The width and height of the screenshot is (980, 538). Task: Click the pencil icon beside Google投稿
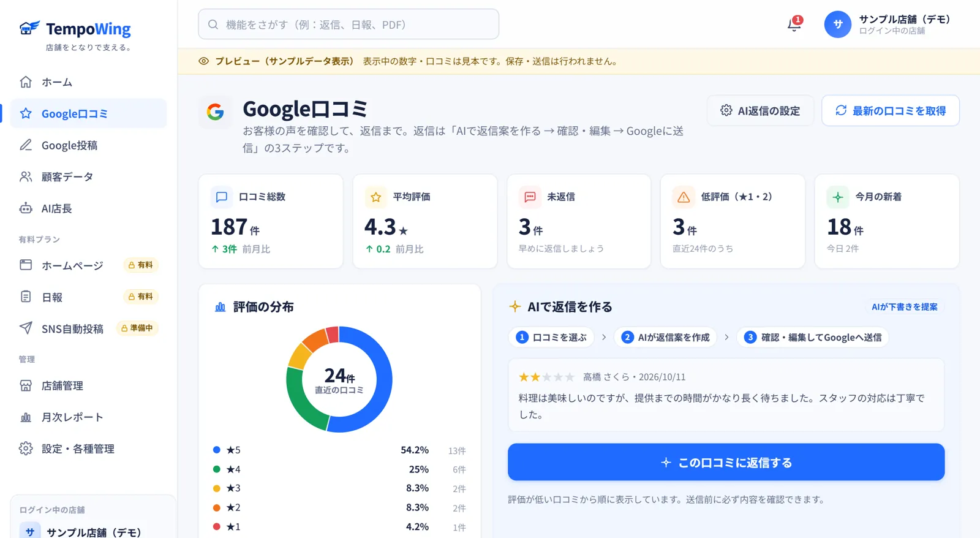pyautogui.click(x=26, y=145)
